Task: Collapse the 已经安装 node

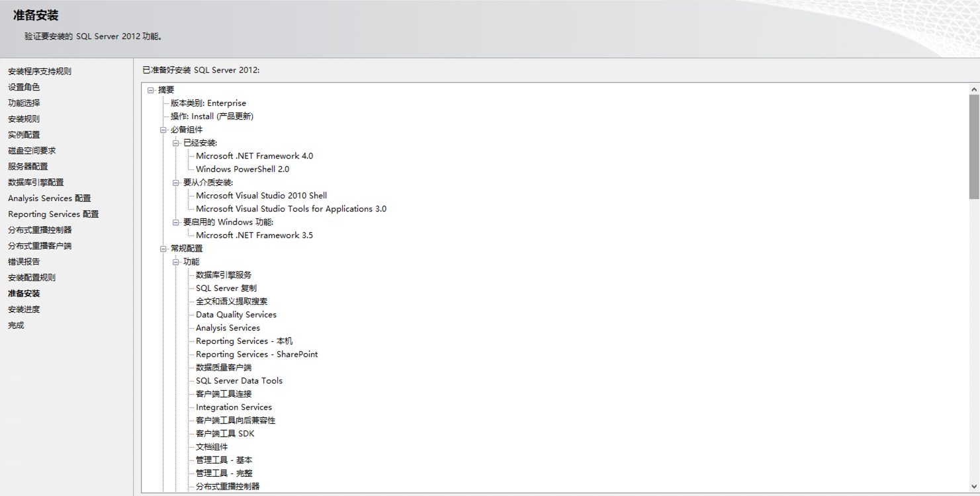Action: pyautogui.click(x=176, y=143)
